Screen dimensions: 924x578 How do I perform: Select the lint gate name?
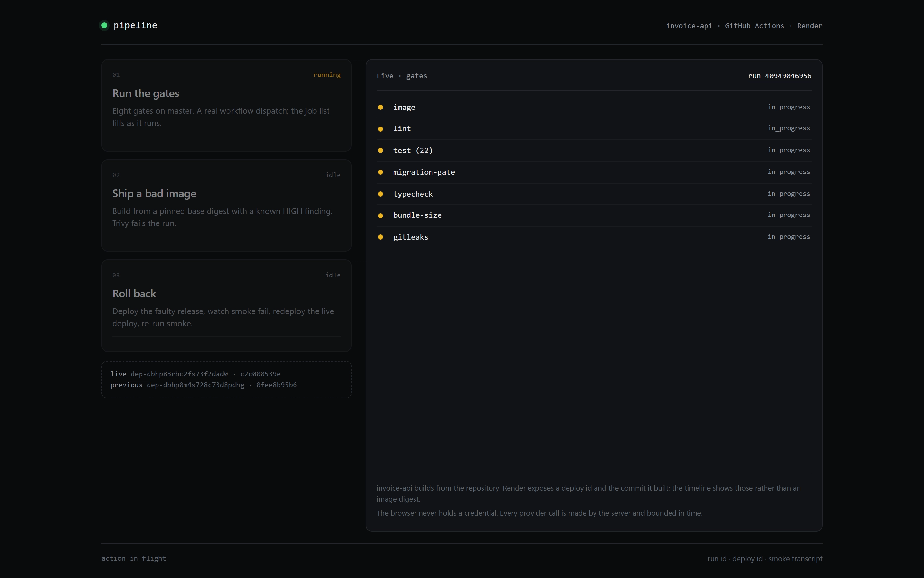pyautogui.click(x=402, y=128)
